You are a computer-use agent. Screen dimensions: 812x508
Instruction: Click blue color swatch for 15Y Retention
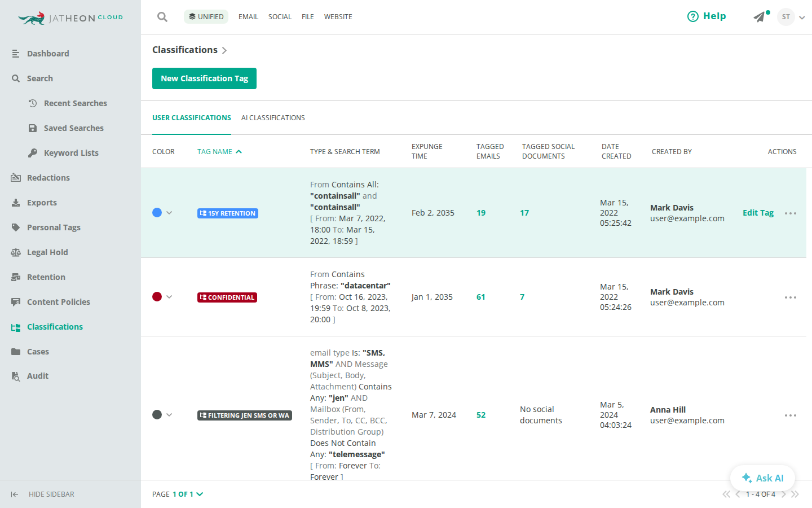click(x=157, y=213)
